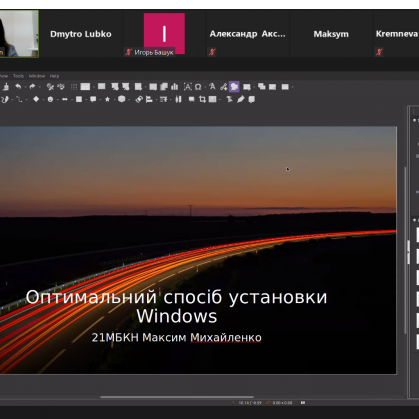Select Игорь Башук participant tile
419x419 pixels.
[164, 34]
